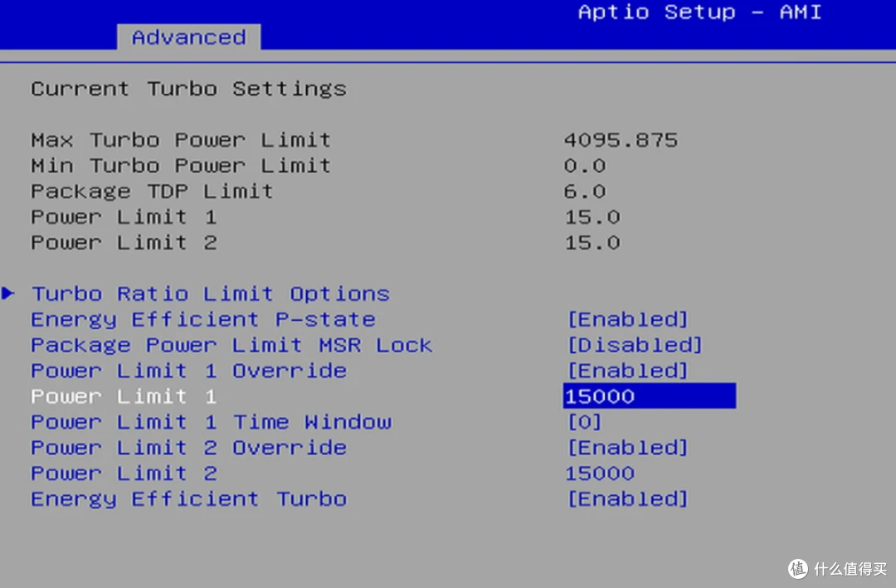Image resolution: width=896 pixels, height=588 pixels.
Task: Click Max Turbo Power Limit value 4095.875
Action: 621,140
